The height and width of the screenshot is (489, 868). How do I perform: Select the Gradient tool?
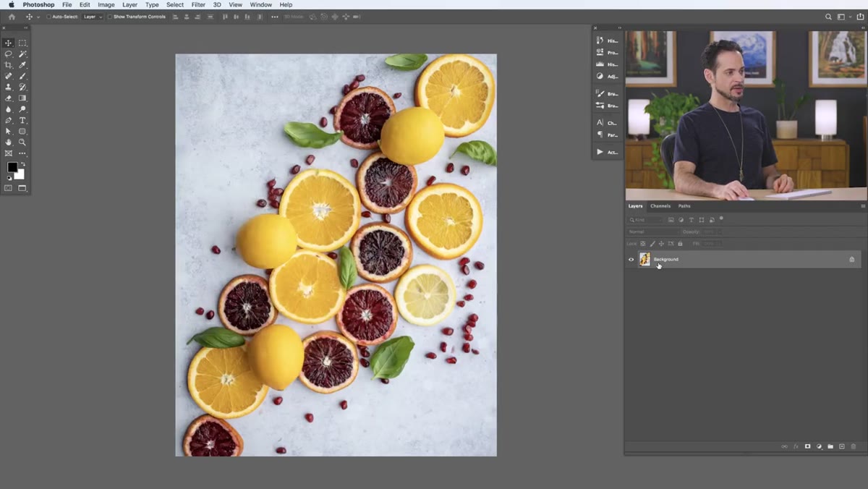pyautogui.click(x=22, y=98)
